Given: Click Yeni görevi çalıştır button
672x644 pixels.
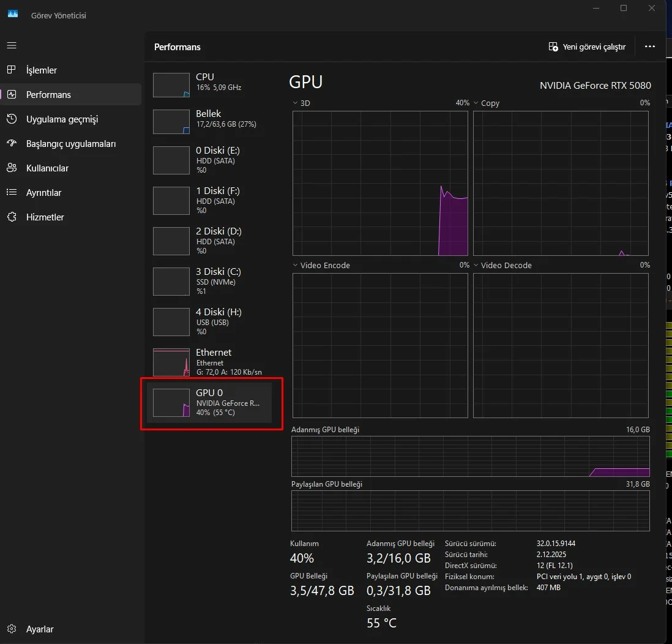Looking at the screenshot, I should (x=587, y=47).
